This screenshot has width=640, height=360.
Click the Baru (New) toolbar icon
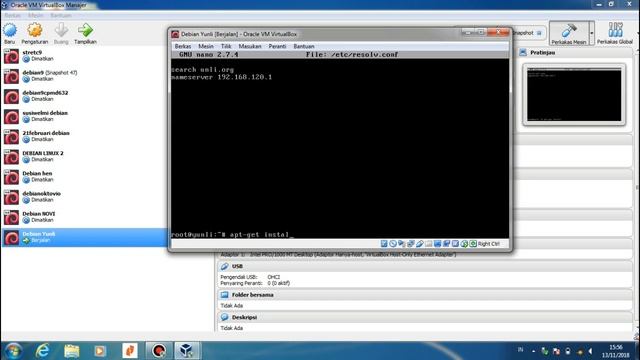(x=10, y=33)
